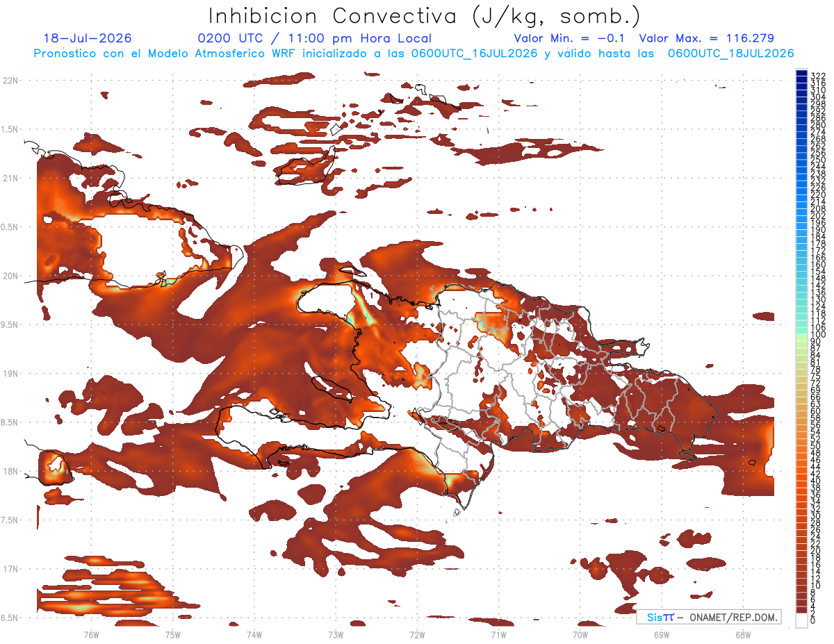Click the colorbar value 20
The height and width of the screenshot is (644, 834).
[816, 550]
